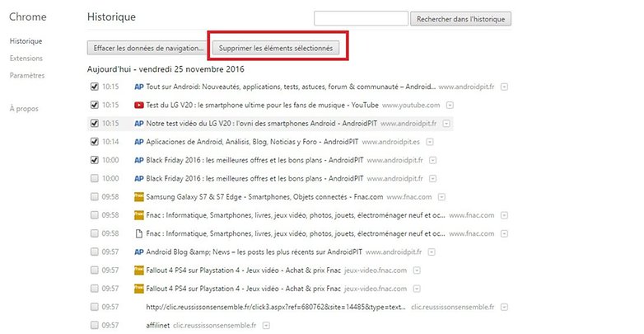Click the Fnac favicon for Samsung Galaxy S7 entry
The width and height of the screenshot is (644, 334).
[x=139, y=197]
